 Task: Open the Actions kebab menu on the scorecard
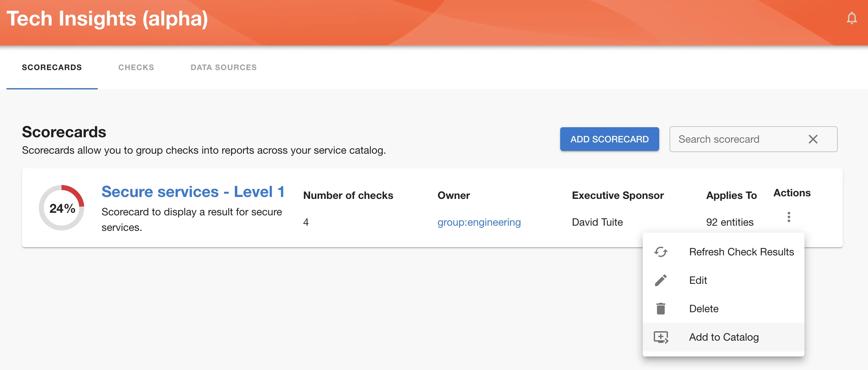789,217
